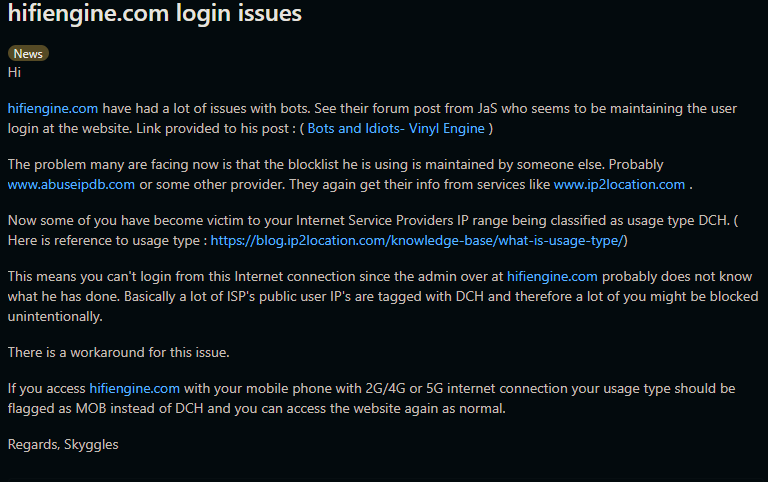Image resolution: width=768 pixels, height=482 pixels.
Task: Visit the www.abuseipdb.com link
Action: [x=71, y=184]
